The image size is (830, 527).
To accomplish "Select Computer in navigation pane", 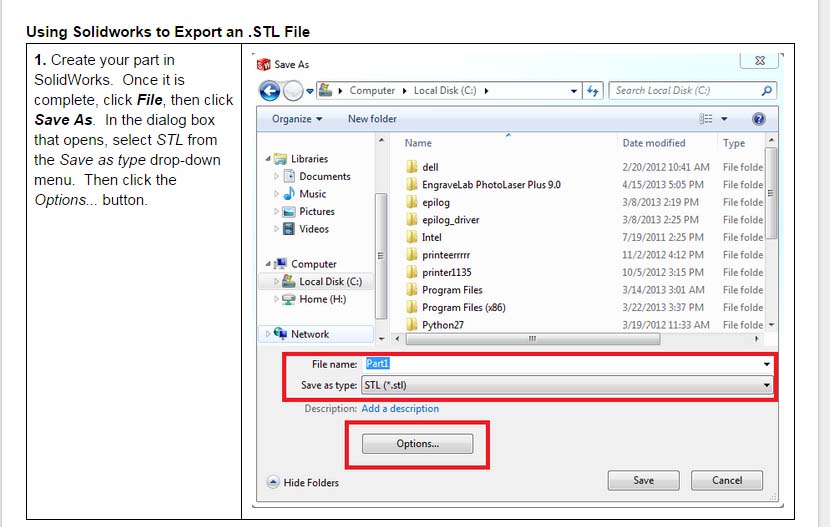I will 313,264.
